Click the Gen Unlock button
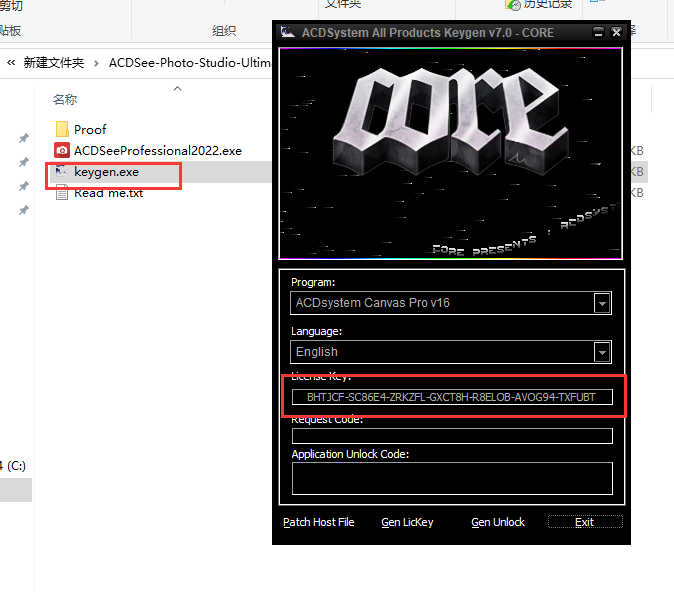The height and width of the screenshot is (592, 674). [498, 522]
